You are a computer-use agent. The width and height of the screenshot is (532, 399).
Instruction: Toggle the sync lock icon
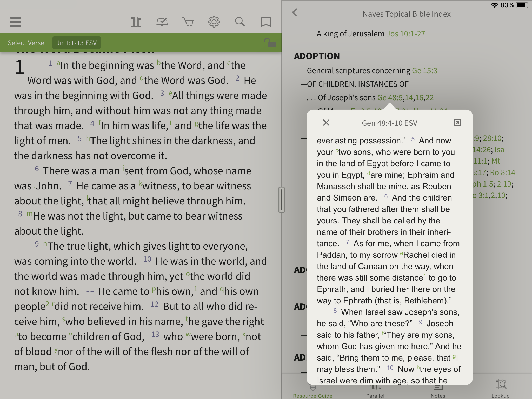270,43
